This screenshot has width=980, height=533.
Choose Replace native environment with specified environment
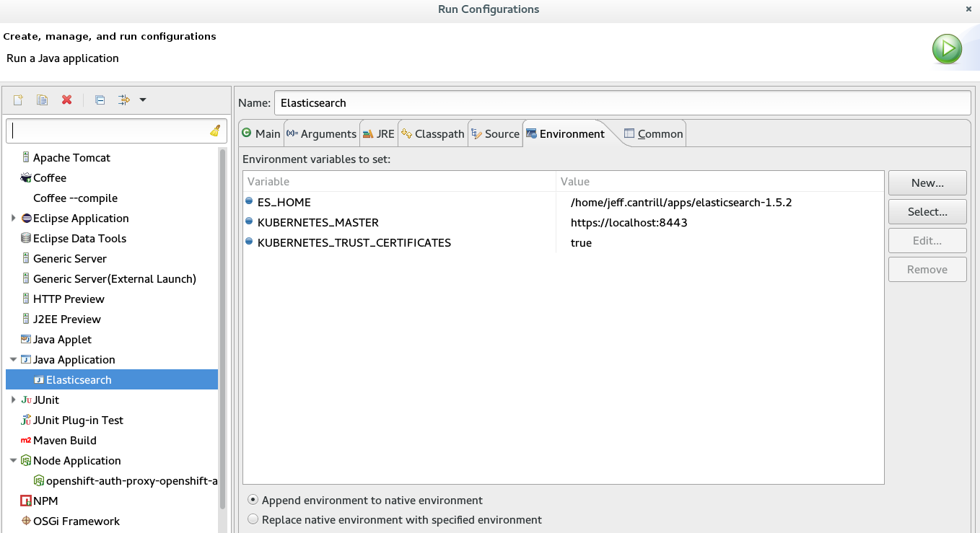pos(395,519)
